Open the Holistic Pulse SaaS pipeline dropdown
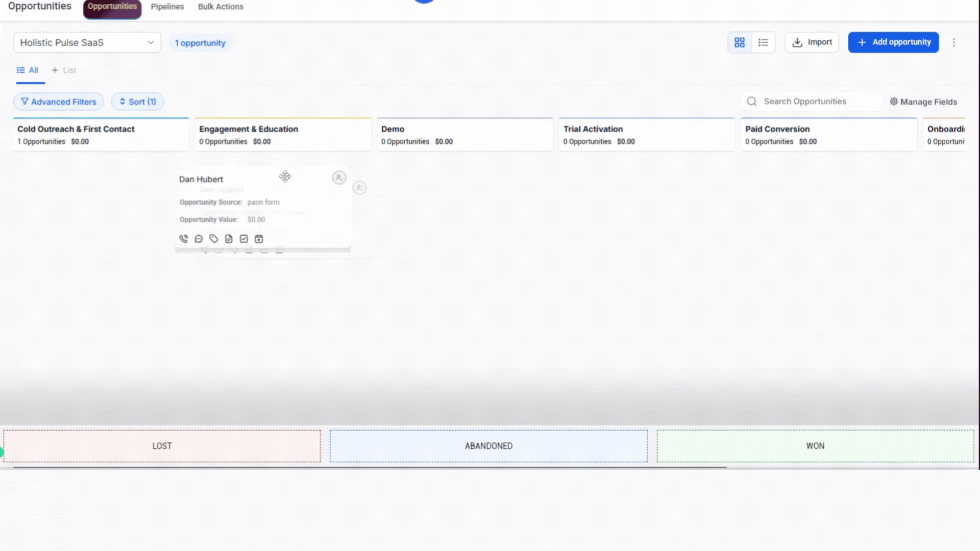The image size is (980, 551). click(87, 42)
